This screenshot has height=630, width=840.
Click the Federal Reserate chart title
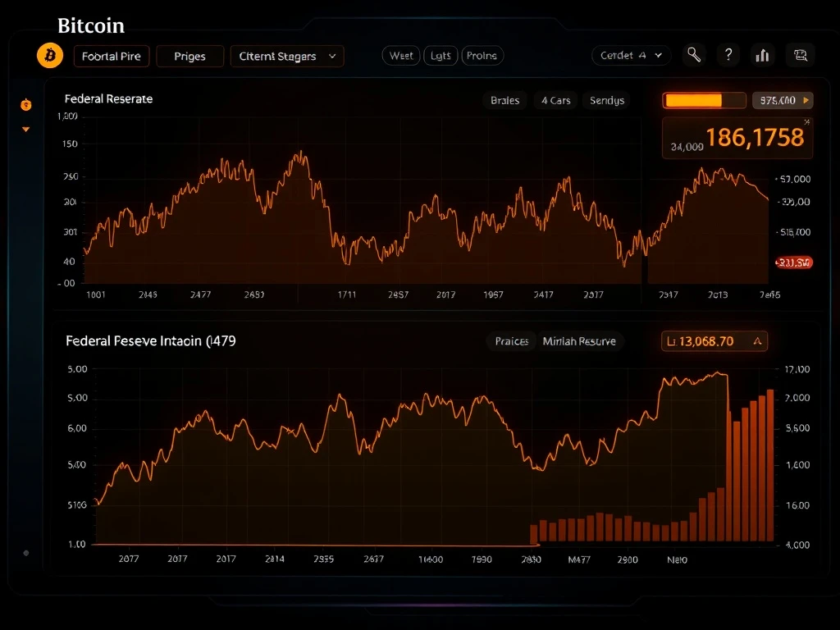109,98
